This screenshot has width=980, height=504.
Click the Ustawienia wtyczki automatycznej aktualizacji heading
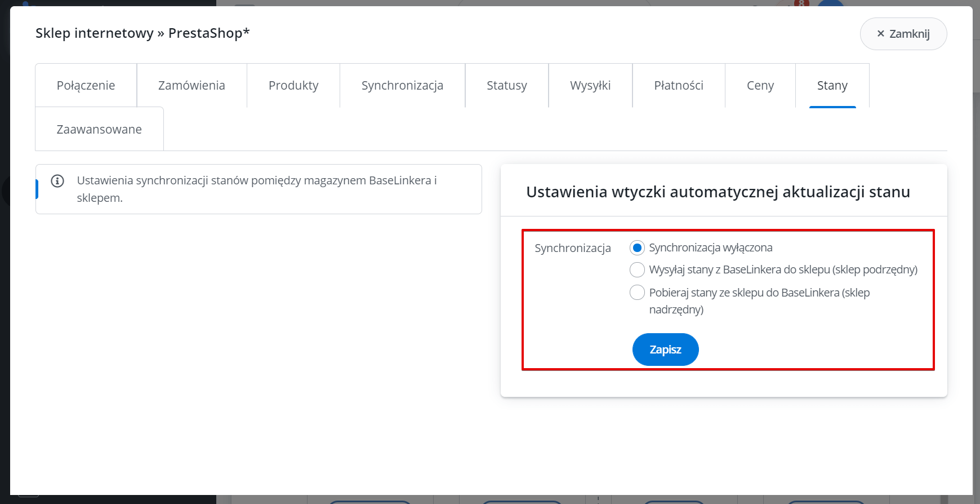718,192
